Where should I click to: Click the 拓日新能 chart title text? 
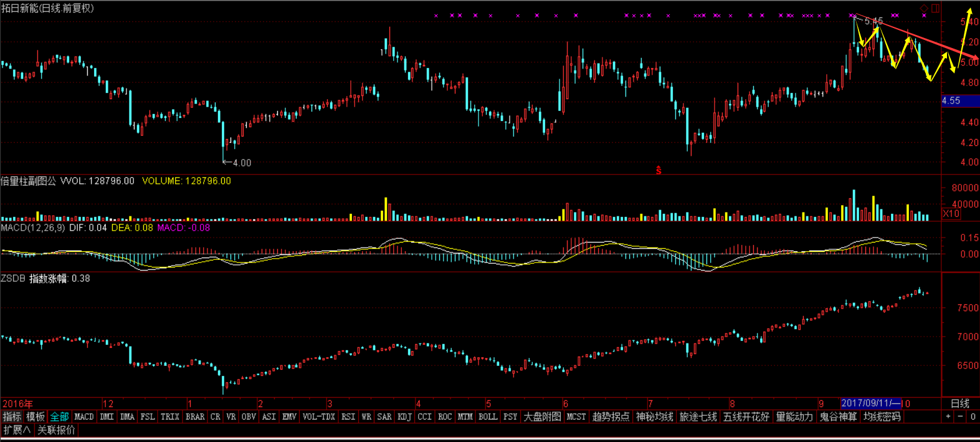click(21, 8)
